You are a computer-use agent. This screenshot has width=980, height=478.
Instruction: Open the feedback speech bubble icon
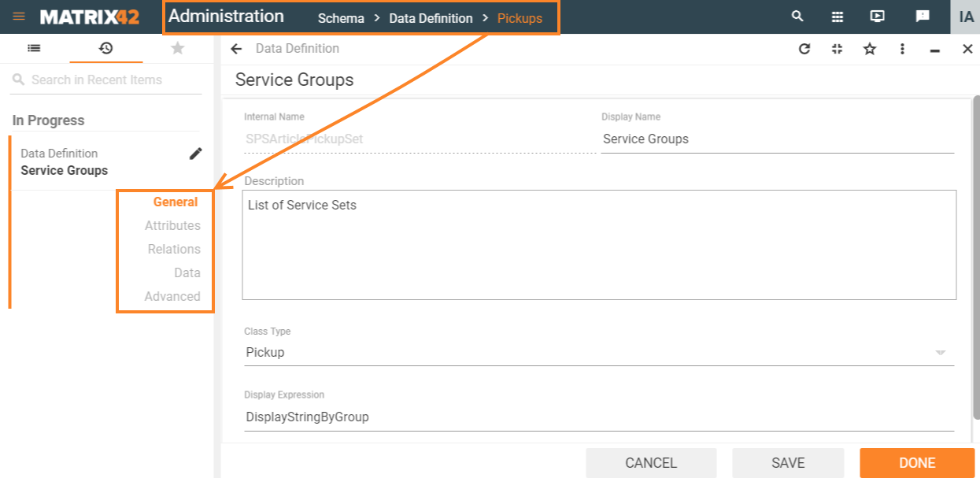point(922,16)
